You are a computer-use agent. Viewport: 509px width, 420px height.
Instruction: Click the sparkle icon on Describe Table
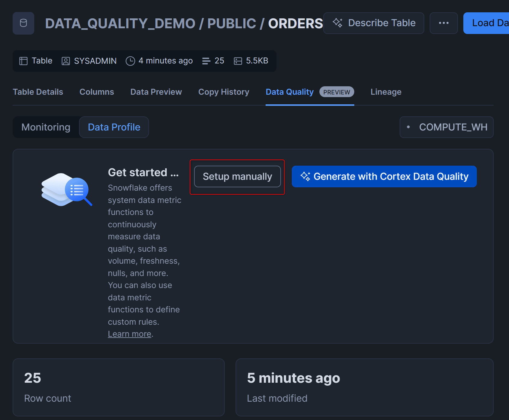coord(337,23)
